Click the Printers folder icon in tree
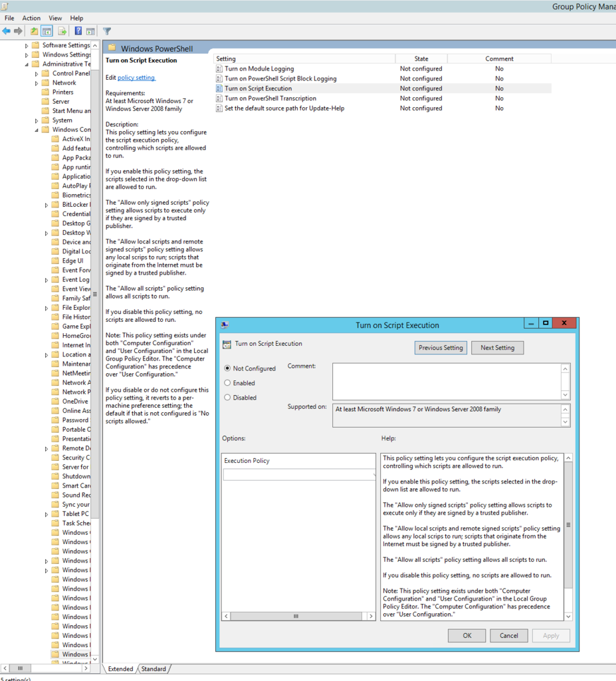616x681 pixels. click(x=45, y=92)
